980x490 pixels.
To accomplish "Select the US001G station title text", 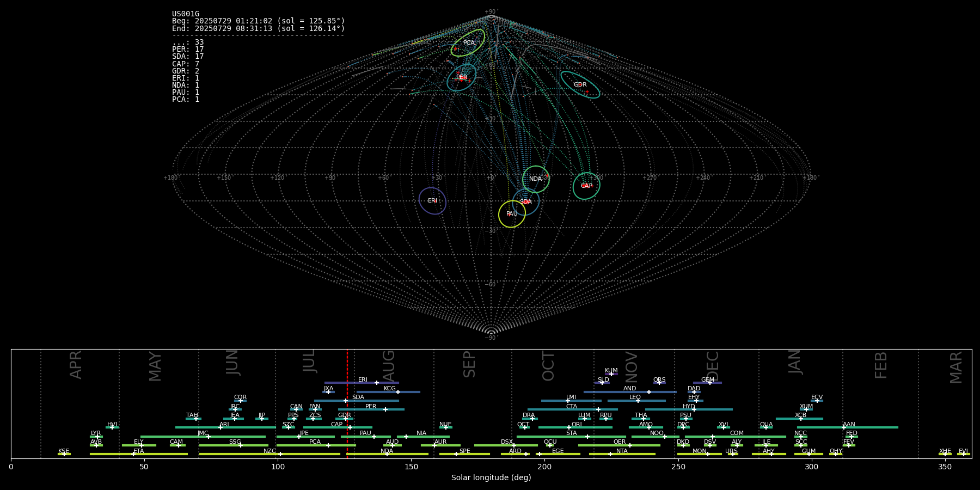I will click(186, 14).
